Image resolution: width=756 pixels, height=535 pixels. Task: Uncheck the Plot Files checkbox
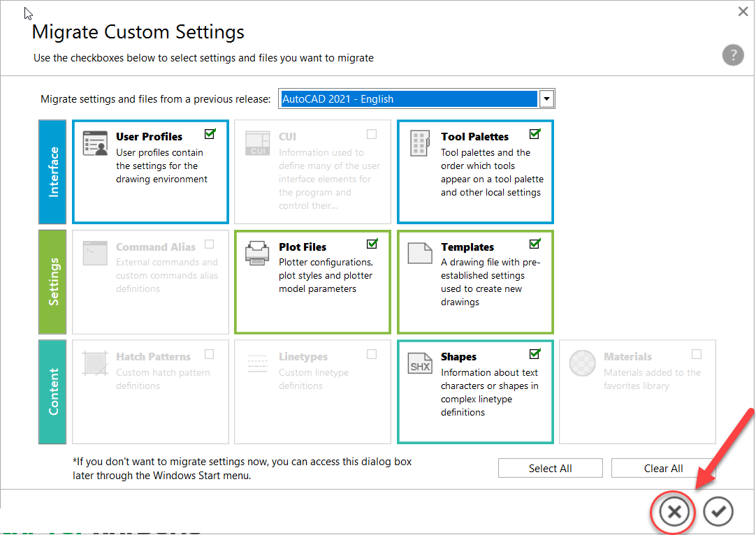pyautogui.click(x=372, y=243)
